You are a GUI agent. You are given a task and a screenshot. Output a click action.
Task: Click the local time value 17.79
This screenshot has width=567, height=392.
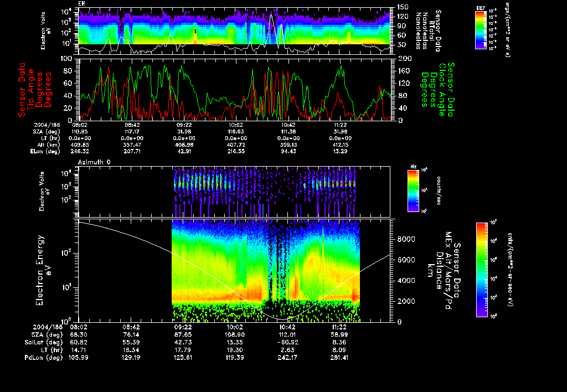pyautogui.click(x=183, y=350)
